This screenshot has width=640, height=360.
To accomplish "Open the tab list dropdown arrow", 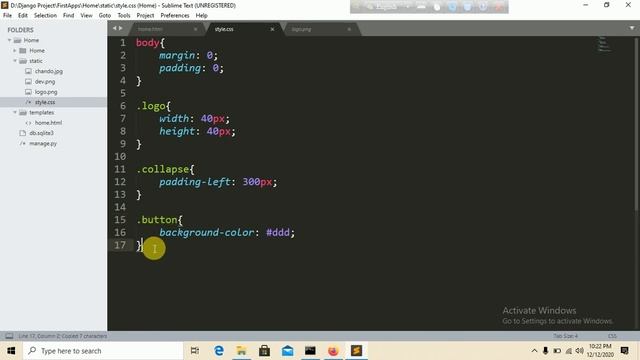I will click(x=632, y=28).
